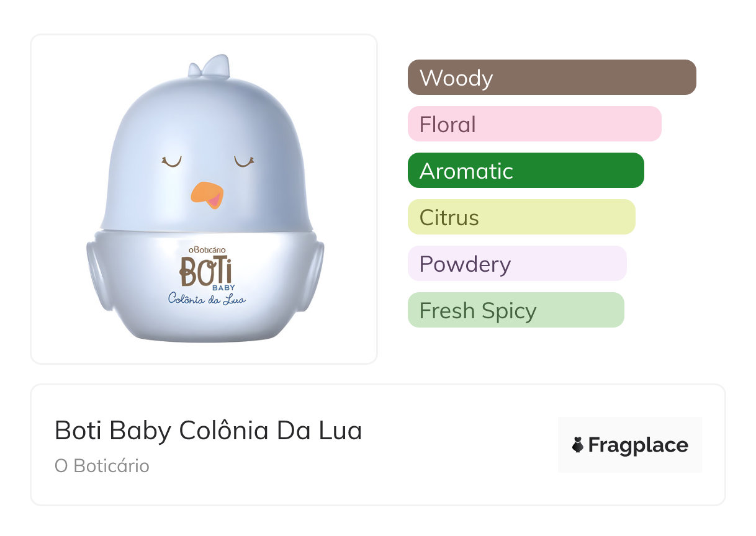
Task: Click the Fragplace brand name text
Action: [x=638, y=445]
